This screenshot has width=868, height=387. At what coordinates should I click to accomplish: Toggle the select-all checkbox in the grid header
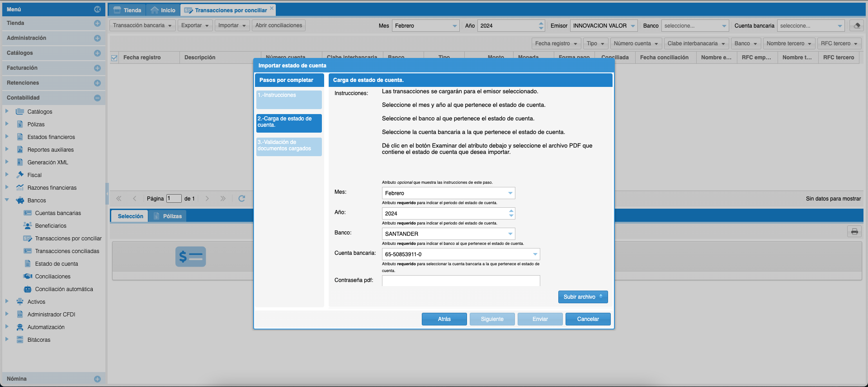(114, 58)
